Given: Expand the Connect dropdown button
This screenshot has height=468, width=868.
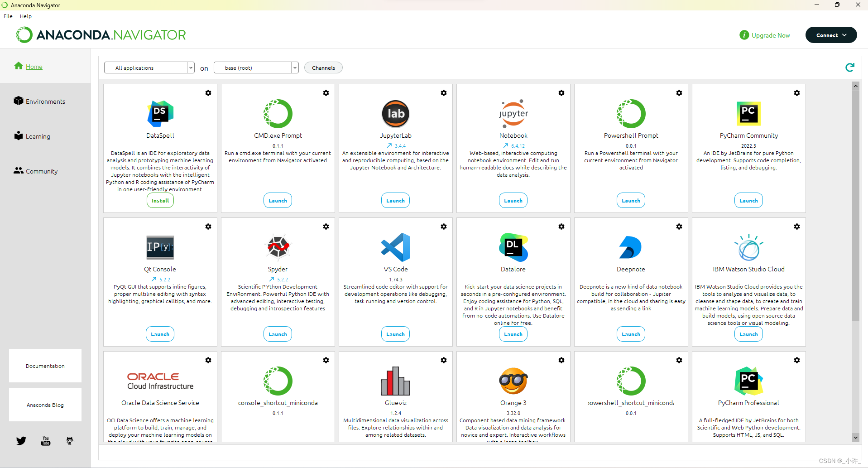Looking at the screenshot, I should click(831, 35).
